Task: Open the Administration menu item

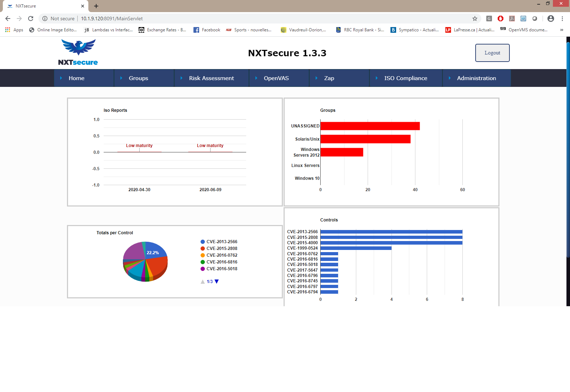Action: [476, 78]
